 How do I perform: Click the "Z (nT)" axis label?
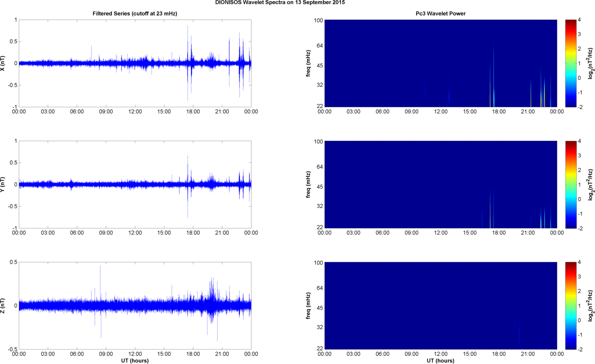3,306
